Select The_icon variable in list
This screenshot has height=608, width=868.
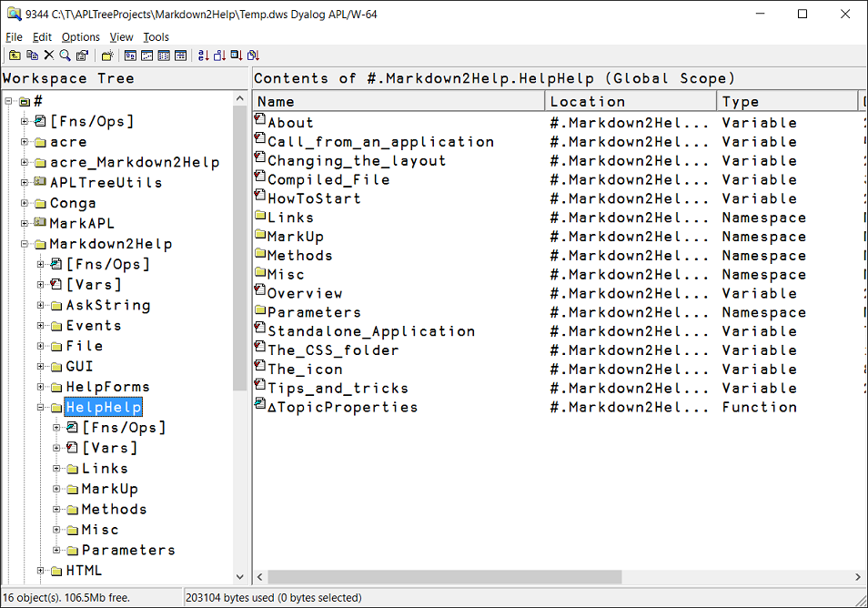coord(305,369)
